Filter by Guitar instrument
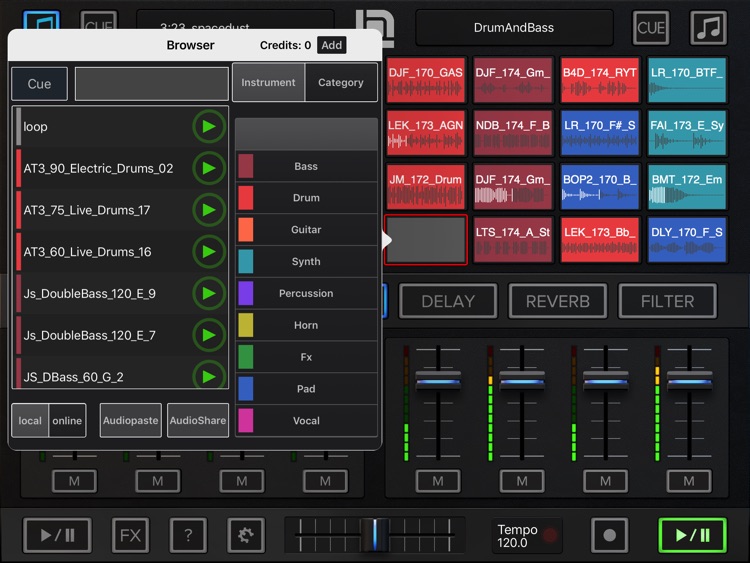 (x=306, y=230)
